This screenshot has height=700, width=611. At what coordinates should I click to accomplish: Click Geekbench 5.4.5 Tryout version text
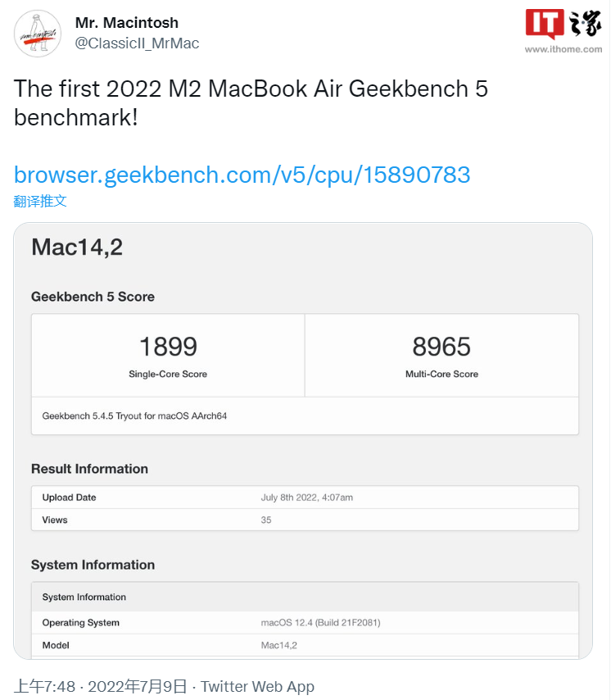click(134, 416)
